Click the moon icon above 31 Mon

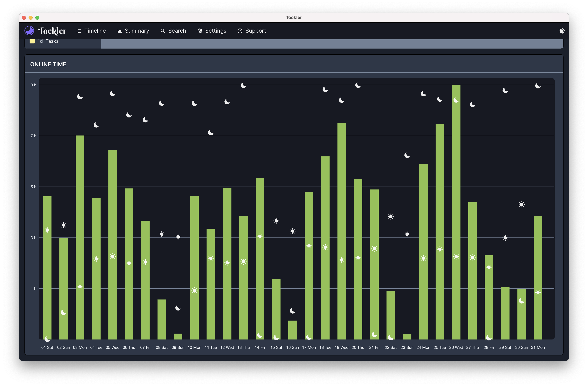(538, 86)
